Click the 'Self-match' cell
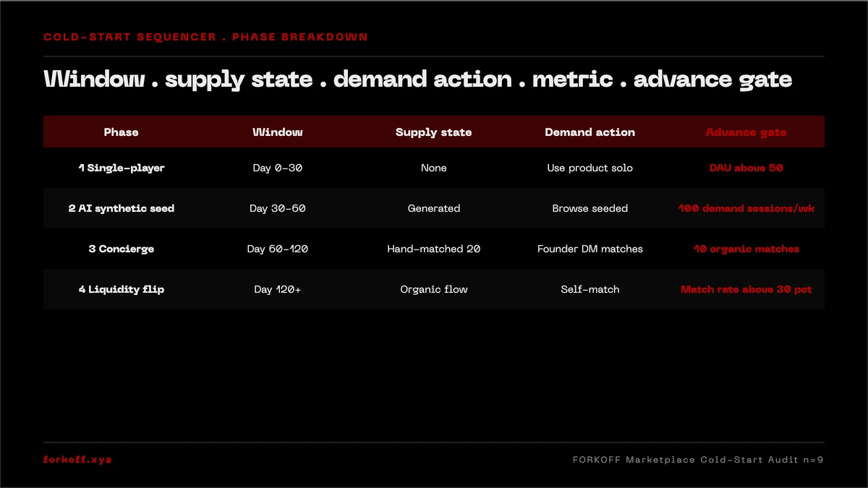 pos(590,289)
